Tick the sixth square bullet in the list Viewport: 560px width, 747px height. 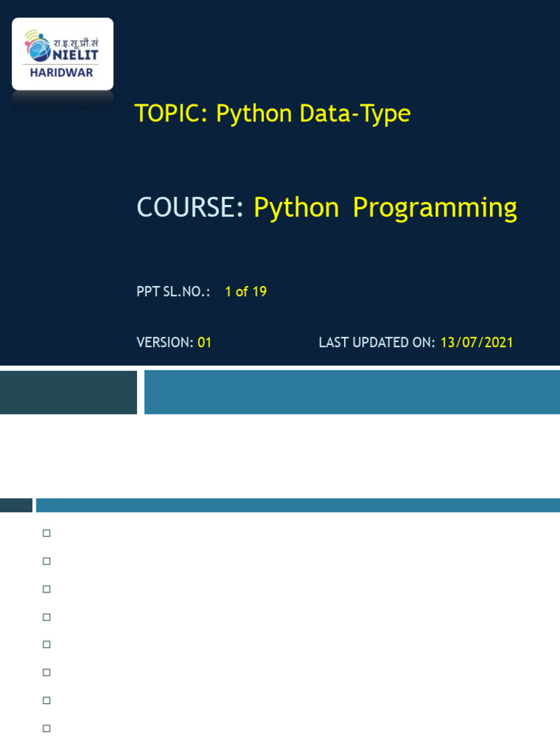tap(47, 672)
